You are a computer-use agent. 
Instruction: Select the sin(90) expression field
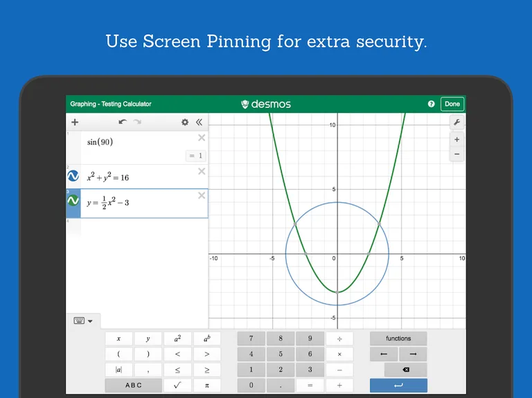pos(144,148)
